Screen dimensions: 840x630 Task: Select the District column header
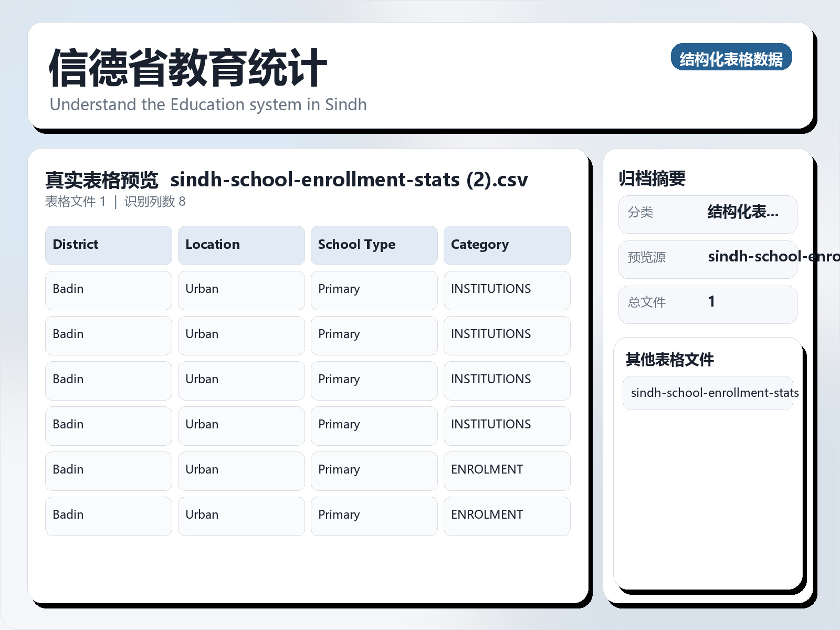coord(108,245)
